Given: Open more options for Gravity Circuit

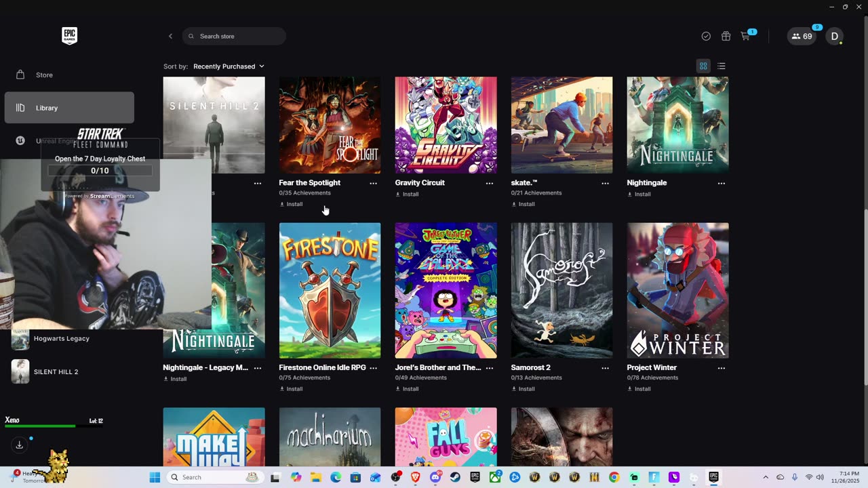Looking at the screenshot, I should pyautogui.click(x=489, y=183).
